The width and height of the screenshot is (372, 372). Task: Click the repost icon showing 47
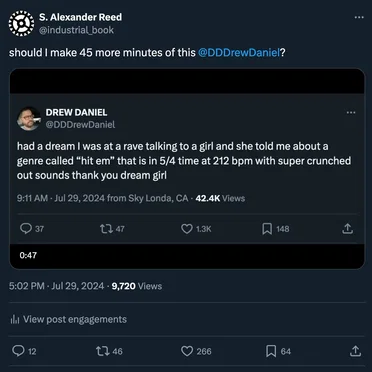pos(105,229)
